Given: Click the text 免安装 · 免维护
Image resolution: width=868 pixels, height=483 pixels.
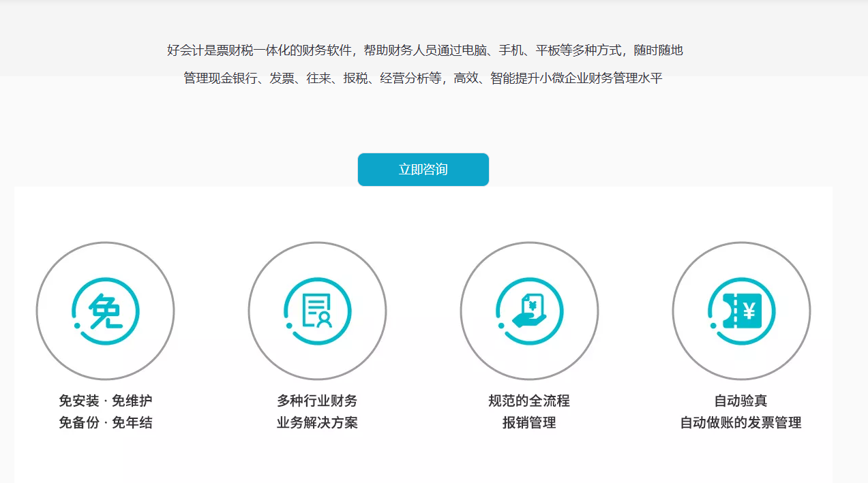Looking at the screenshot, I should tap(106, 401).
